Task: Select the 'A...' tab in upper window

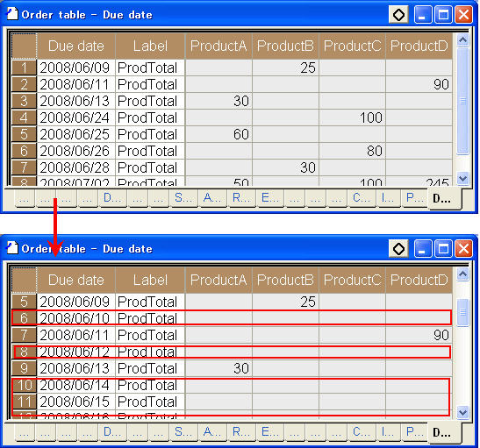Action: [x=212, y=198]
